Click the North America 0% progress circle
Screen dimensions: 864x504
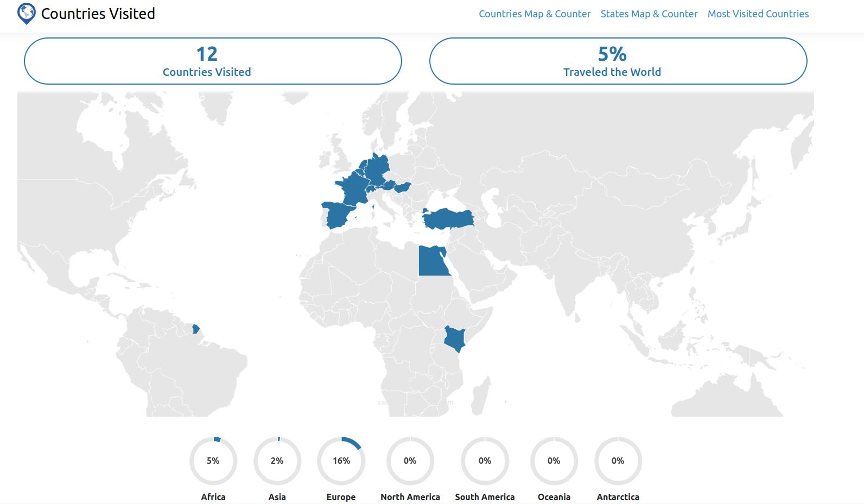click(x=410, y=461)
